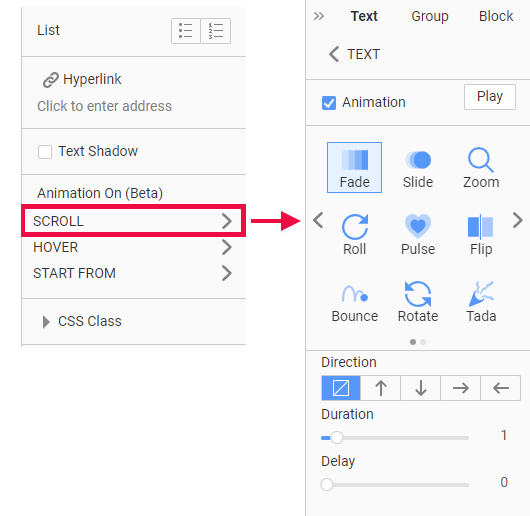The height and width of the screenshot is (516, 530).
Task: Click the Duration slider handle
Action: point(337,438)
